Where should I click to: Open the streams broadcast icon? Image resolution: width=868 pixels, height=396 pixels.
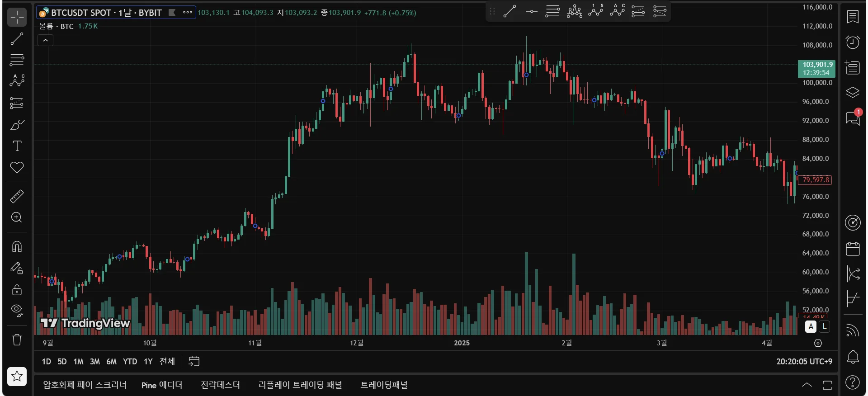tap(853, 331)
